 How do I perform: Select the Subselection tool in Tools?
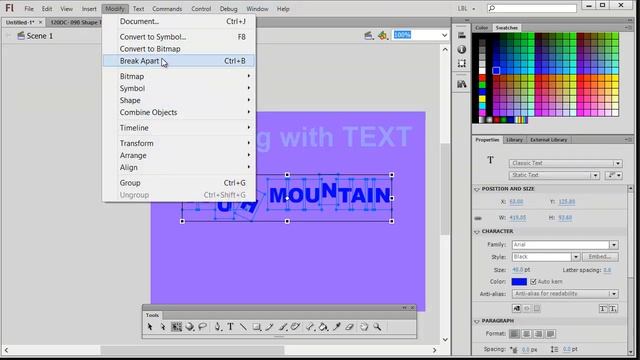[x=163, y=327]
